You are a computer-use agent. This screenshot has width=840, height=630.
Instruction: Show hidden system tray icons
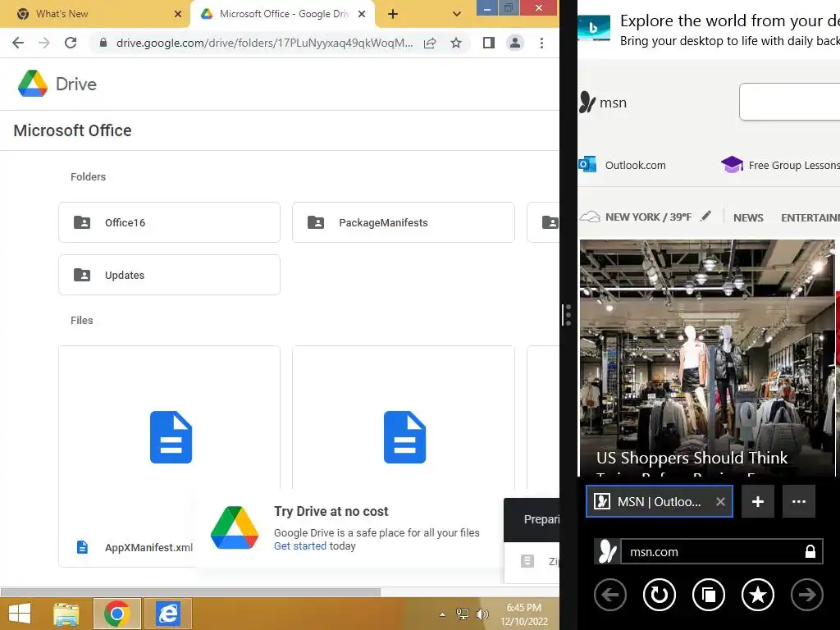tap(442, 614)
